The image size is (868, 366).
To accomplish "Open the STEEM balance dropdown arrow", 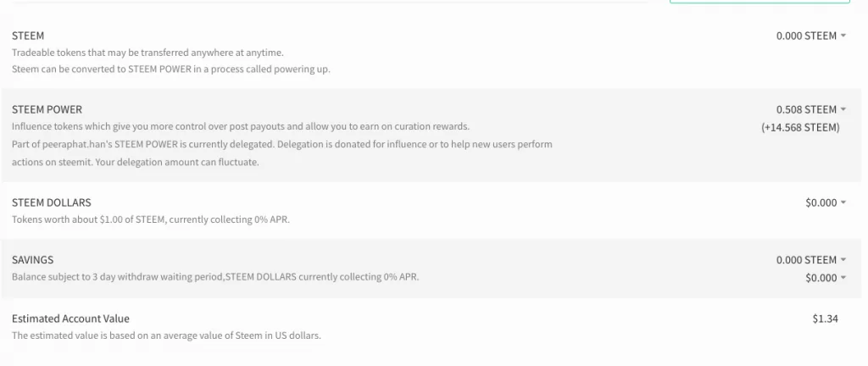I will 843,36.
